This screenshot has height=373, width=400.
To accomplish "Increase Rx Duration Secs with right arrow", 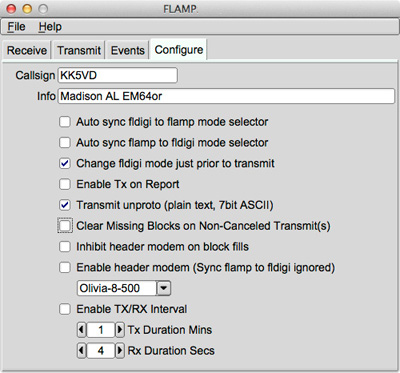I will click(120, 351).
